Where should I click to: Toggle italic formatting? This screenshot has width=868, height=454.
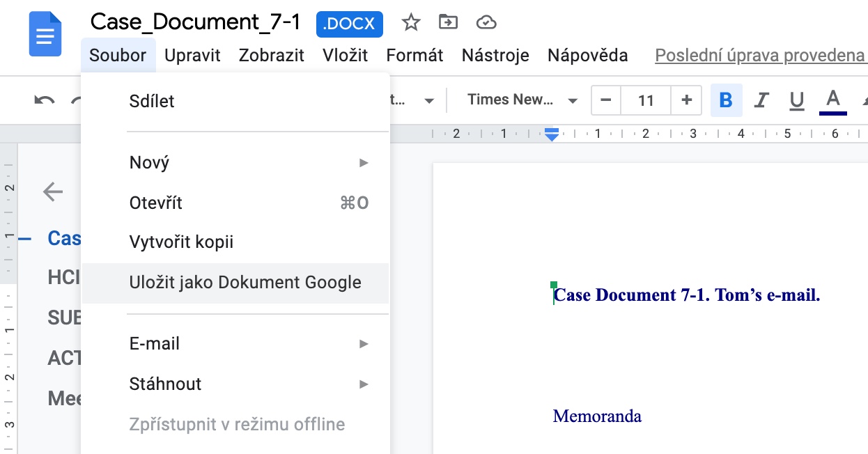[761, 100]
